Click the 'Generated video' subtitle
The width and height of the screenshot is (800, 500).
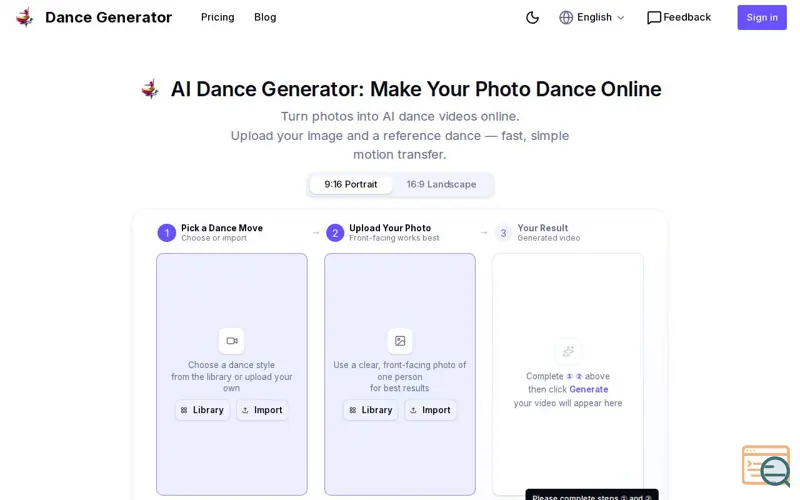[x=548, y=238]
